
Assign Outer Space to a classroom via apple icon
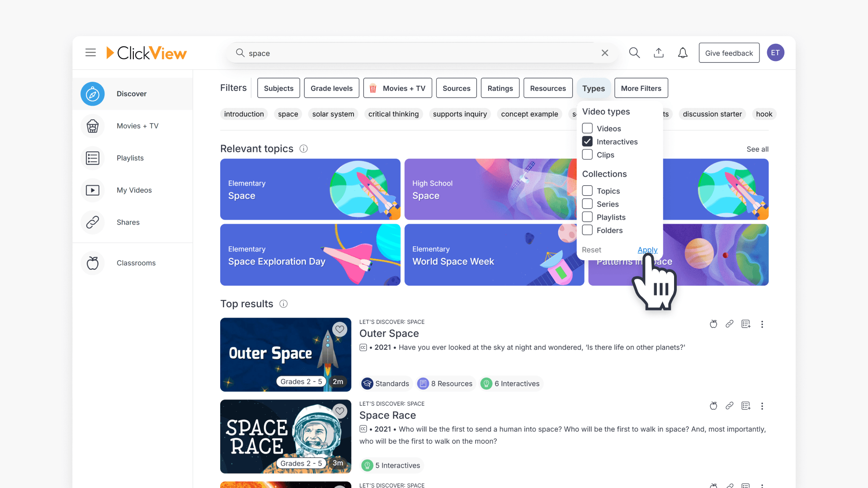pos(713,324)
